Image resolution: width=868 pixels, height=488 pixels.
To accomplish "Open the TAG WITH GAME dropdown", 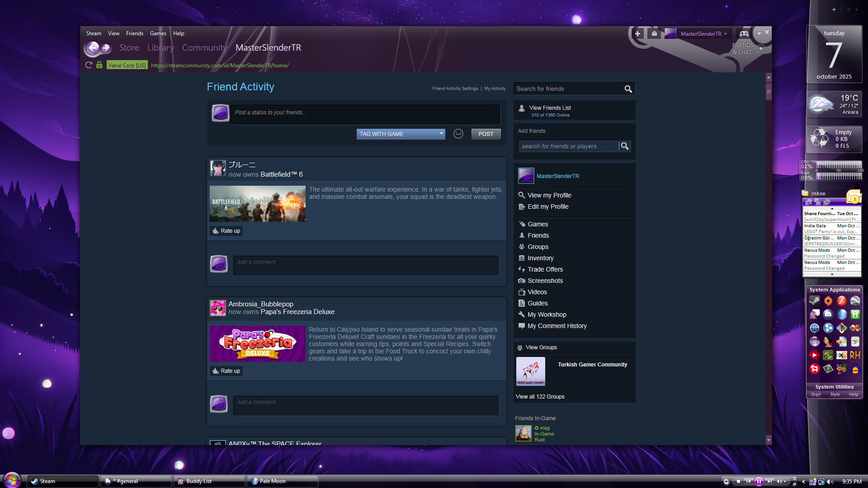I will (401, 134).
